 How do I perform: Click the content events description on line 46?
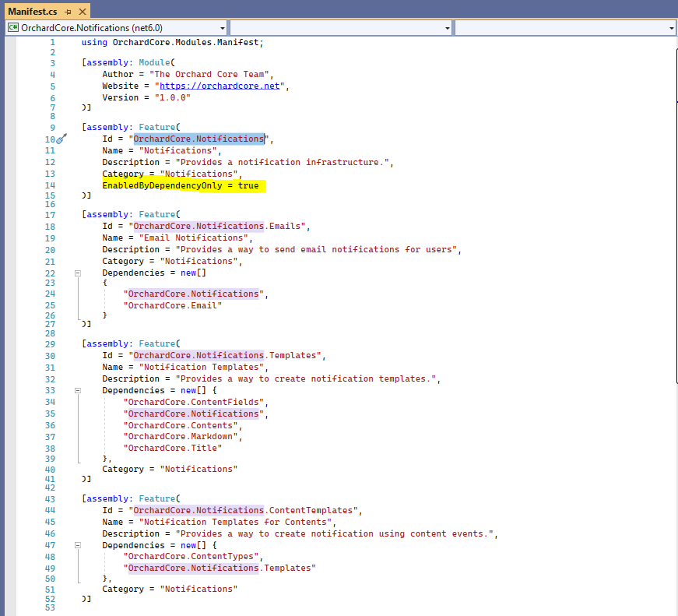(334, 533)
